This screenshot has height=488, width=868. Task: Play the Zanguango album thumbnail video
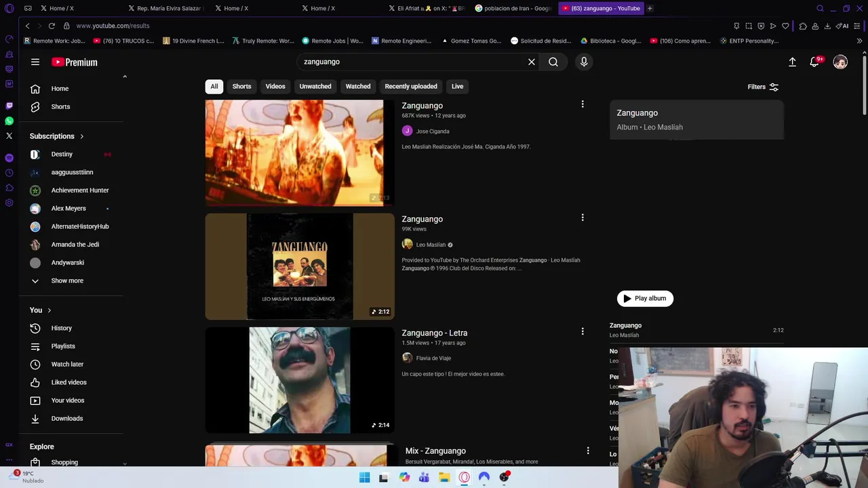click(x=300, y=266)
